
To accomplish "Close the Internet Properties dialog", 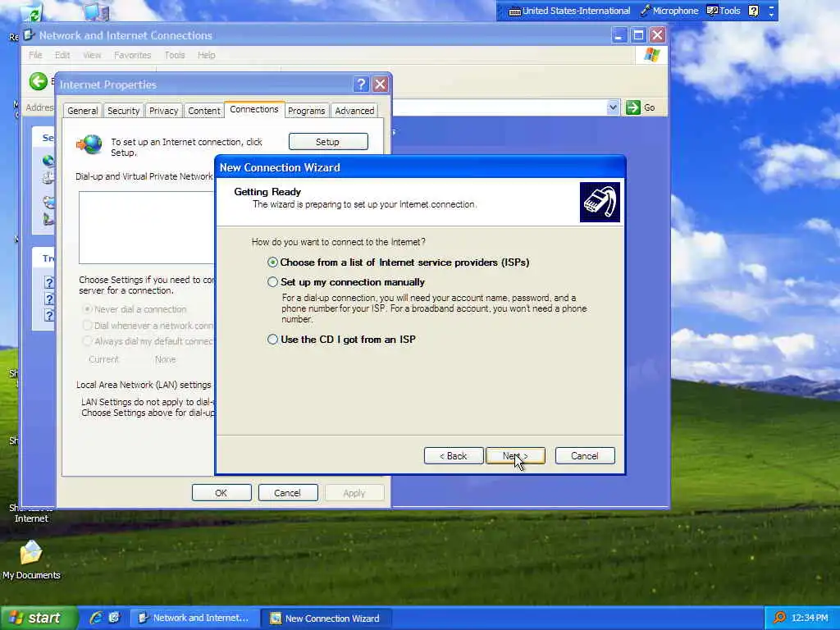I will 380,84.
